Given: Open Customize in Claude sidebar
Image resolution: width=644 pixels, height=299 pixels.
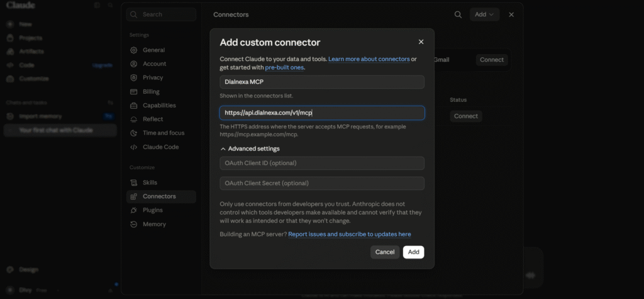Looking at the screenshot, I should [34, 79].
